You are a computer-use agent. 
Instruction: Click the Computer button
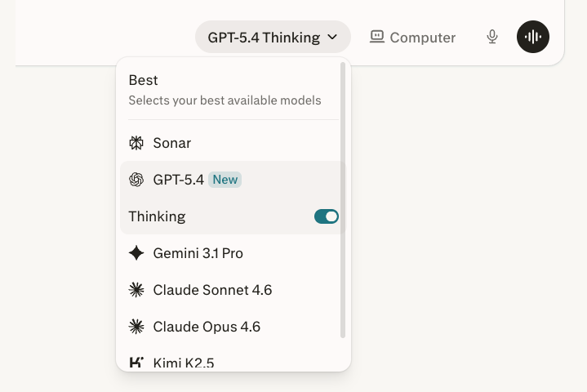click(x=412, y=37)
